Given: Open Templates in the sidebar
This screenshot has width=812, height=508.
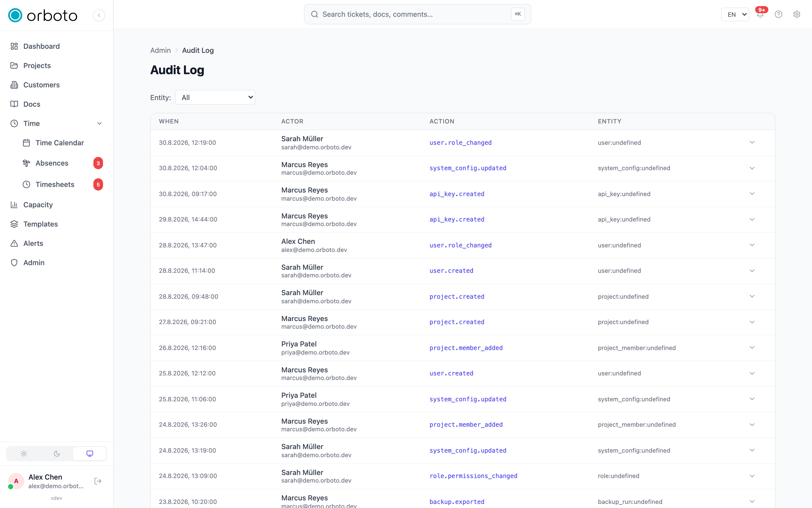Looking at the screenshot, I should (x=56, y=224).
